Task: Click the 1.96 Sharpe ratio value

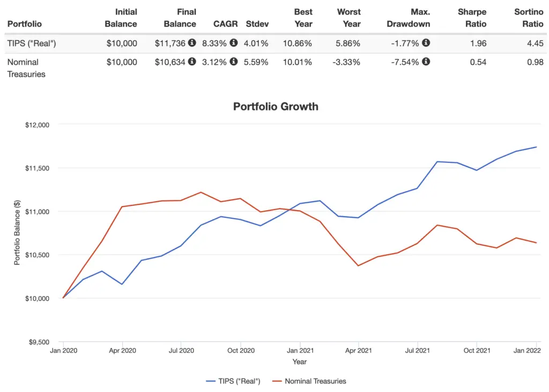Action: pyautogui.click(x=478, y=43)
